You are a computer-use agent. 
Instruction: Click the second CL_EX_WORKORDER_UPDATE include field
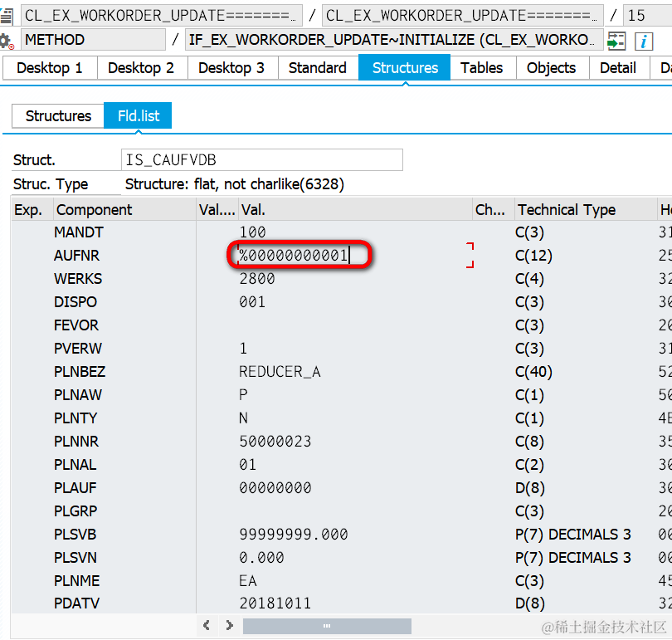[x=463, y=16]
